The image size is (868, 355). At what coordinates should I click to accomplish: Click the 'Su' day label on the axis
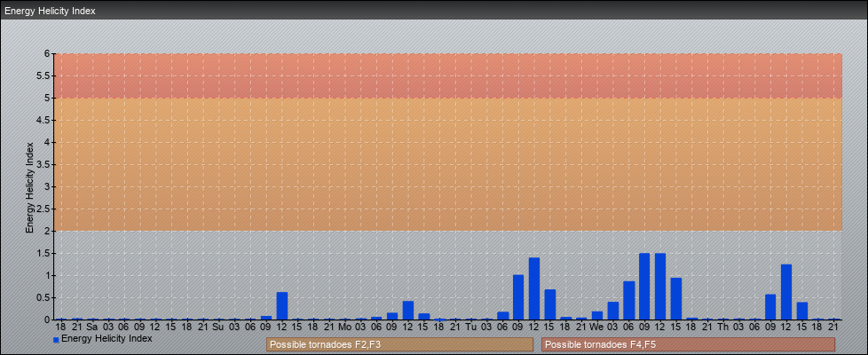(218, 327)
